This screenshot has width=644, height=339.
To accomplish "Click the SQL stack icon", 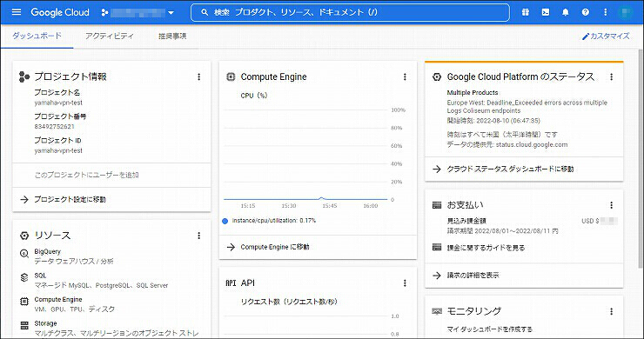I will [24, 278].
